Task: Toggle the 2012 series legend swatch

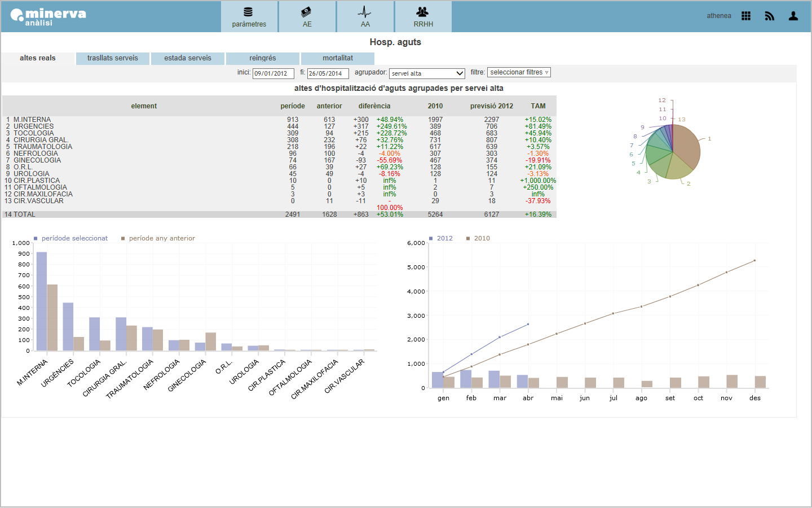Action: (431, 238)
